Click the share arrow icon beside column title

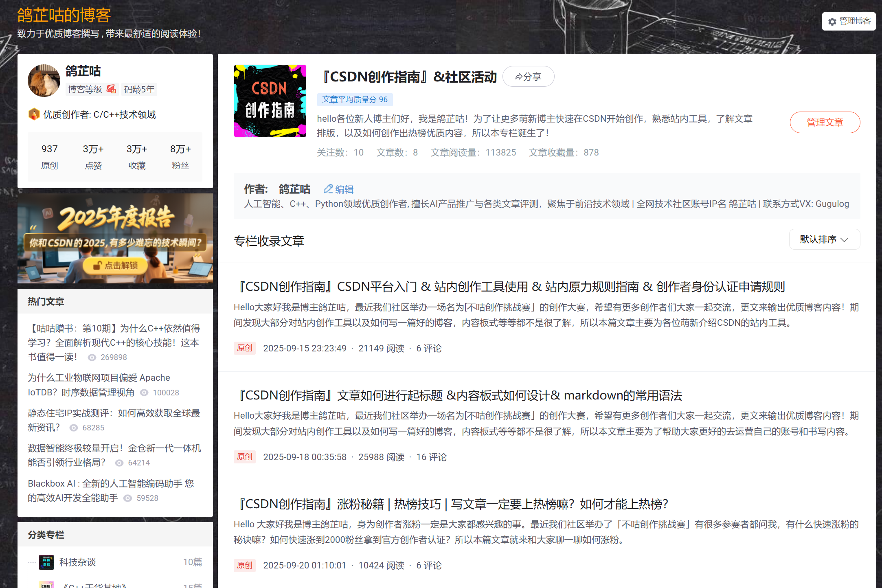tap(519, 77)
